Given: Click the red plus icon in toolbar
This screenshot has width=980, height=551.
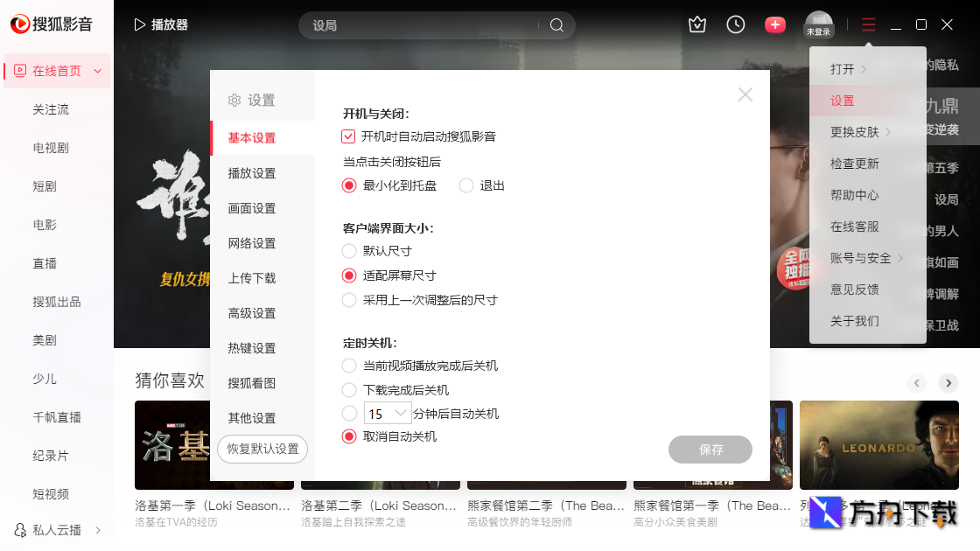Looking at the screenshot, I should [775, 24].
